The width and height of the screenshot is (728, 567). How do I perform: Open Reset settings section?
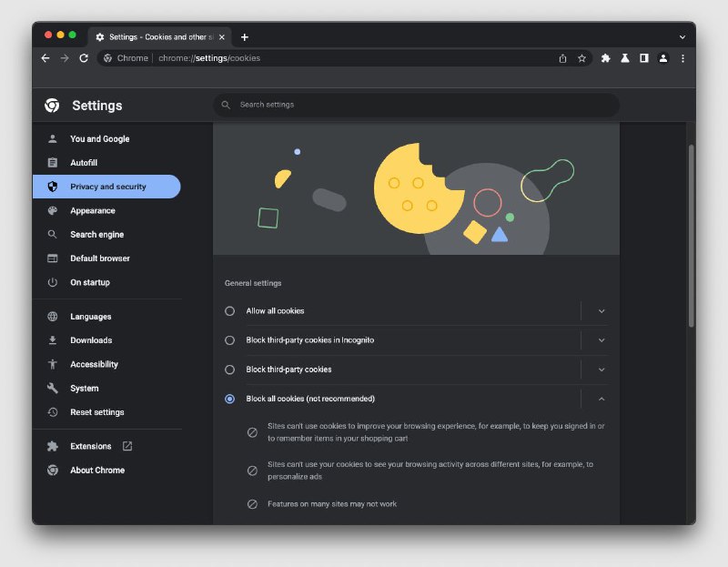(x=97, y=412)
